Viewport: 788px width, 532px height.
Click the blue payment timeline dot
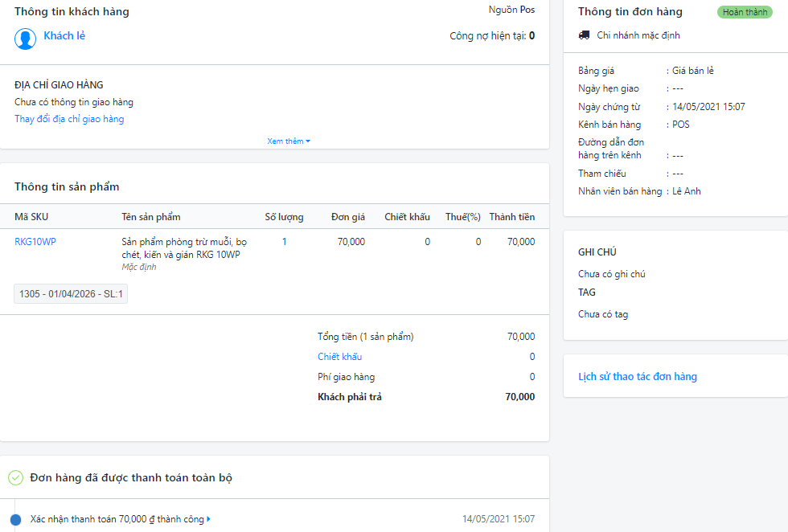[x=15, y=519]
